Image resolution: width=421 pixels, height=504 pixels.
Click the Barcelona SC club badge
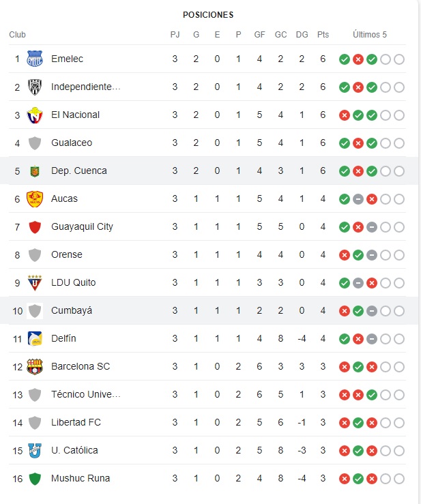tap(34, 367)
